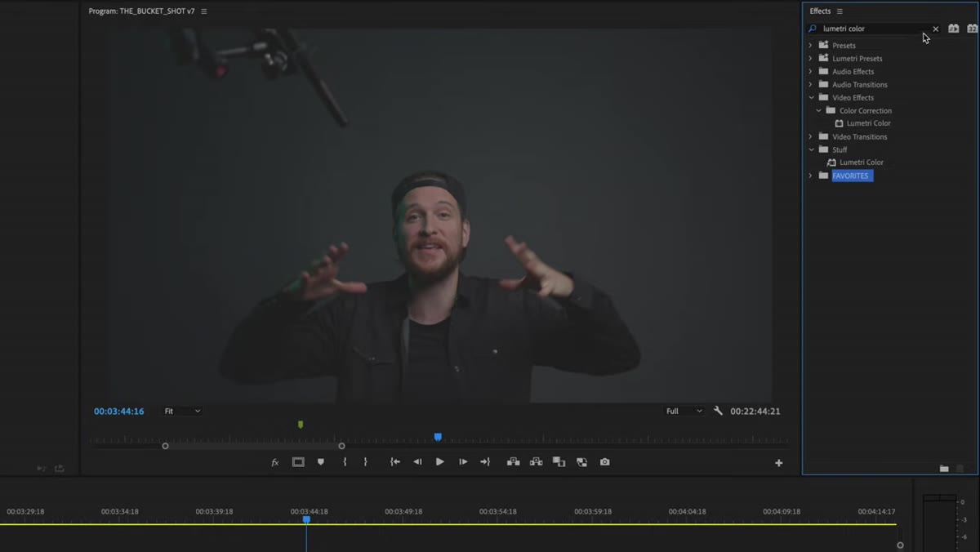980x552 pixels.
Task: Expand the Audio Effects folder
Action: [x=810, y=72]
